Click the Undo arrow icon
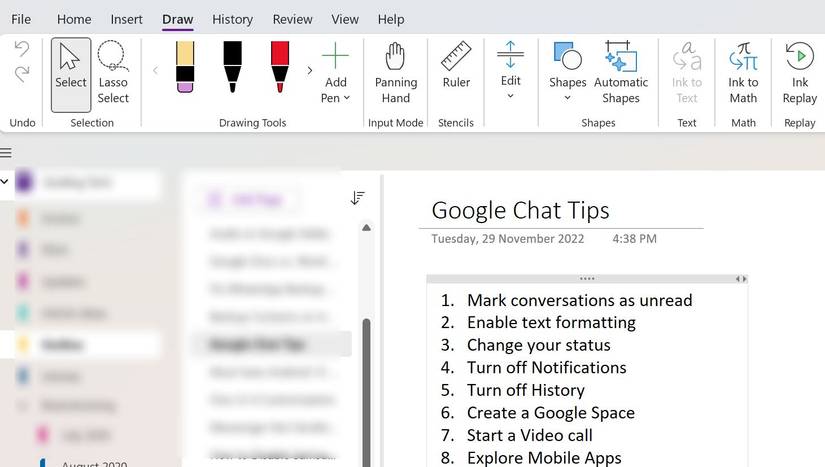This screenshot has height=467, width=825. click(x=22, y=49)
